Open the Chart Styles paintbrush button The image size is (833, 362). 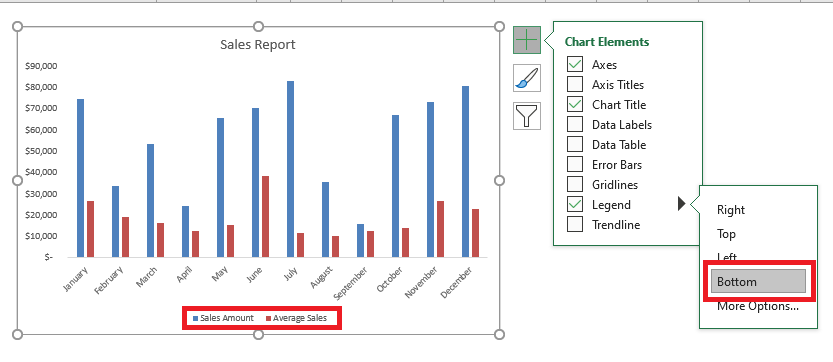pyautogui.click(x=526, y=78)
